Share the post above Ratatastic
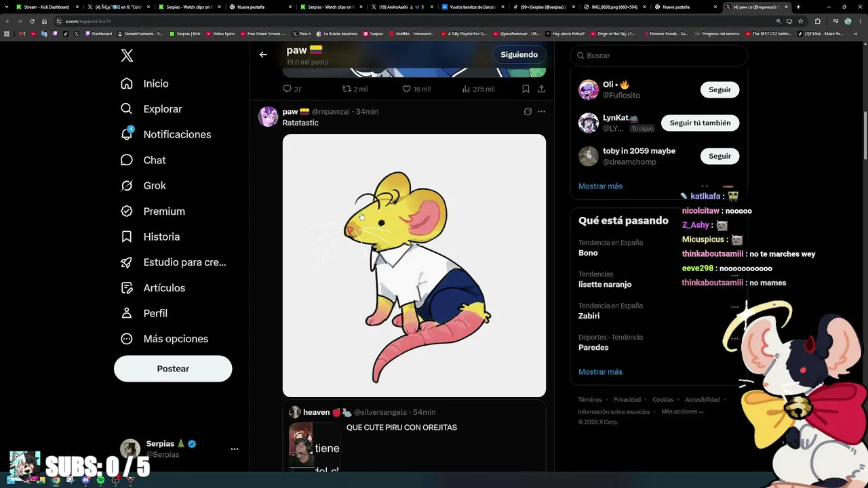Screen dimensions: 868x488 click(x=541, y=89)
